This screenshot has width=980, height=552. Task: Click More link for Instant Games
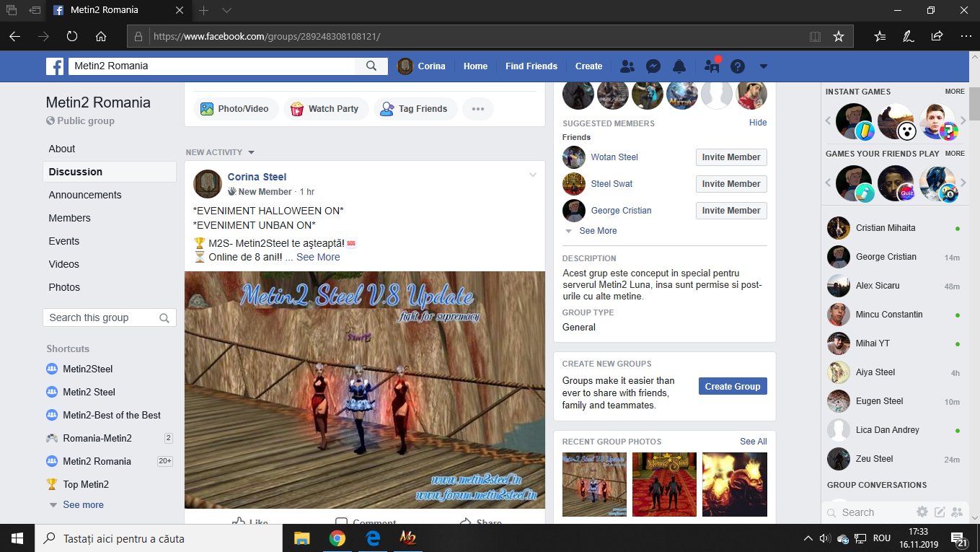tap(955, 92)
